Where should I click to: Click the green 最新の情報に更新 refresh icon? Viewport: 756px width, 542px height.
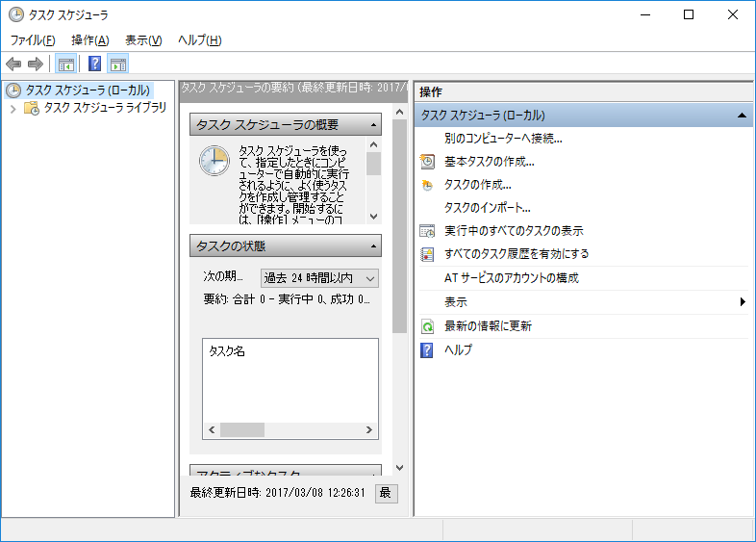coord(427,326)
